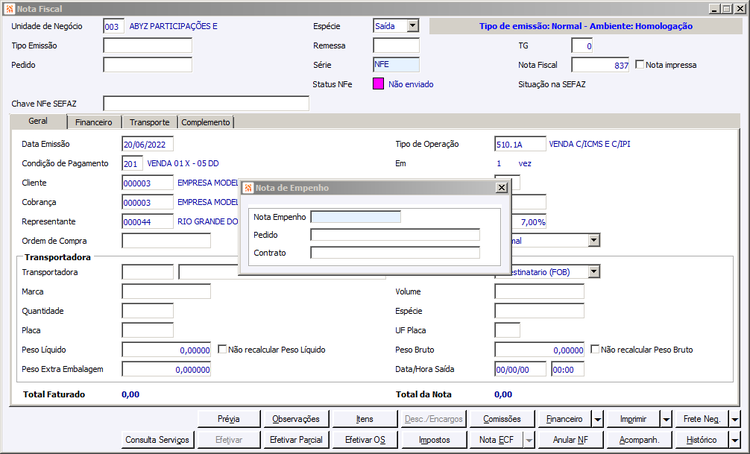Click the Itens button
The image size is (750, 454).
[364, 420]
